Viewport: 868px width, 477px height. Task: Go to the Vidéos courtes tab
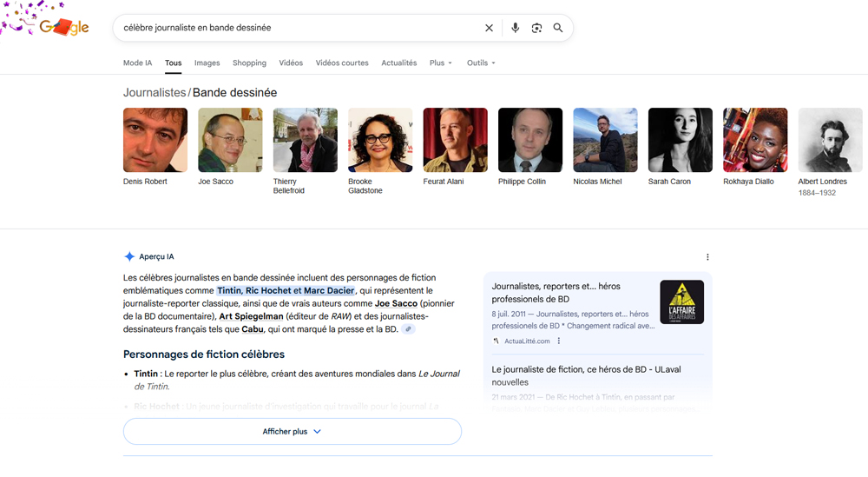point(341,63)
